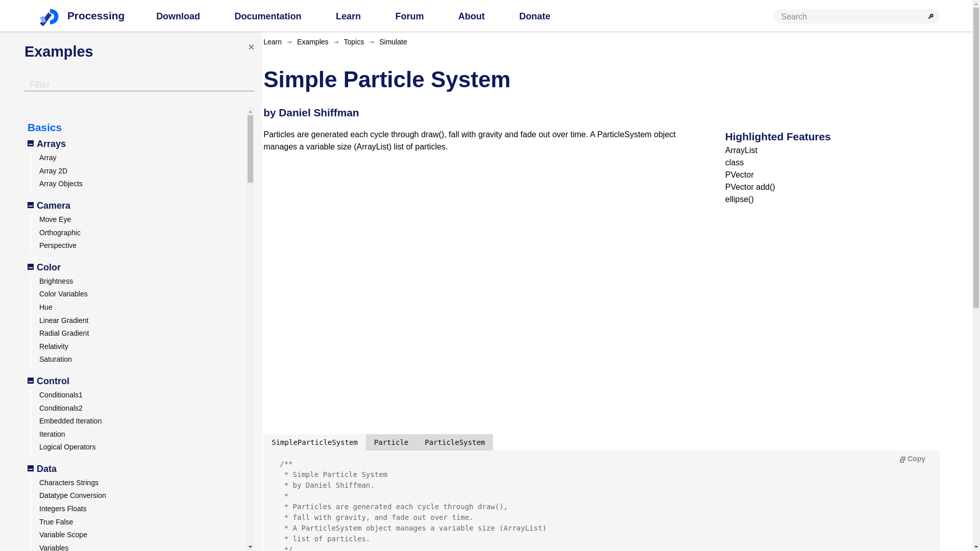980x551 pixels.
Task: Open the Radial Gradient example
Action: [64, 333]
